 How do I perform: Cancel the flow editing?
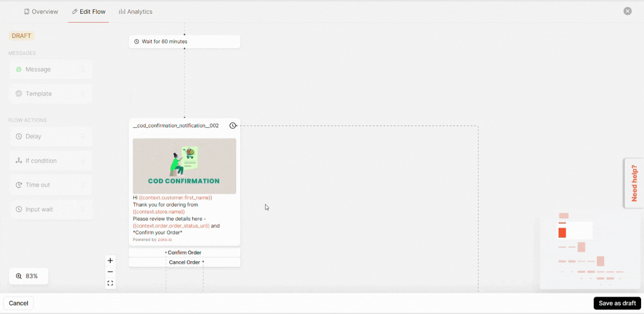18,303
